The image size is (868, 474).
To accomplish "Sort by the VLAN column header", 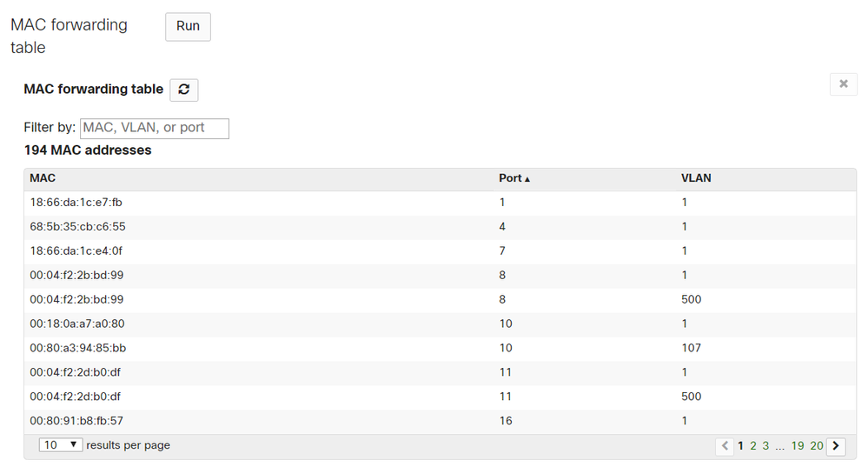I will click(696, 178).
